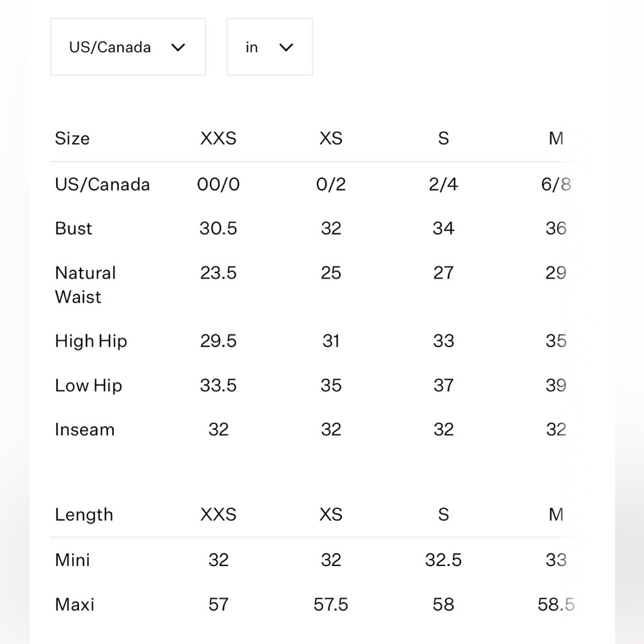Click the Maxi length row label

pyautogui.click(x=74, y=605)
